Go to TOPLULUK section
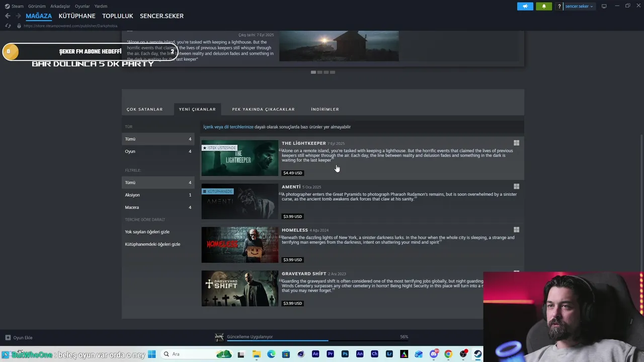The image size is (644, 362). click(118, 16)
